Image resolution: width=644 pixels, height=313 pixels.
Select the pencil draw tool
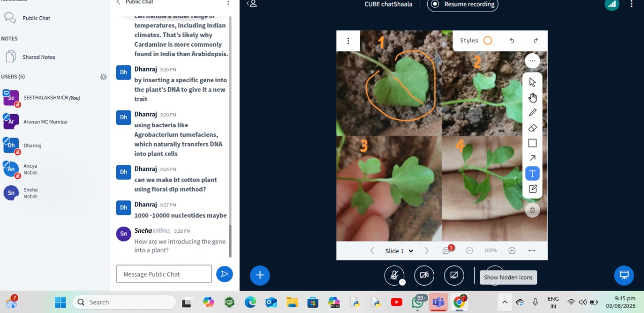532,113
